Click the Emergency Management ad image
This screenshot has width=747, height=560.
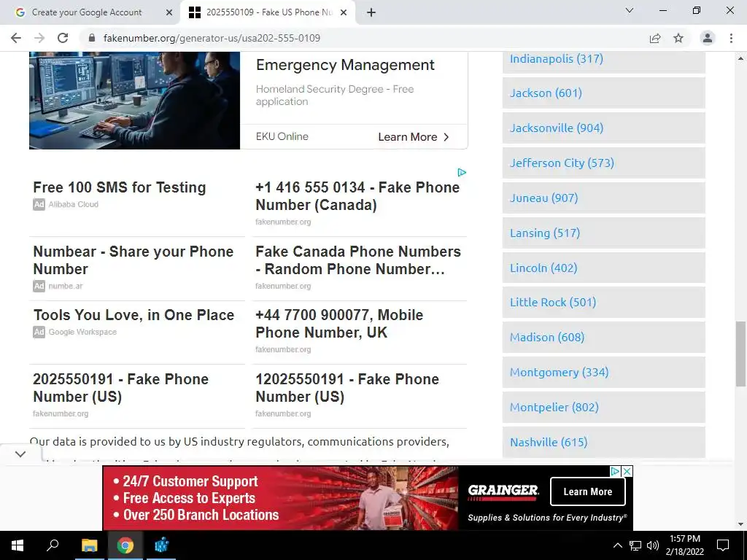pyautogui.click(x=134, y=101)
